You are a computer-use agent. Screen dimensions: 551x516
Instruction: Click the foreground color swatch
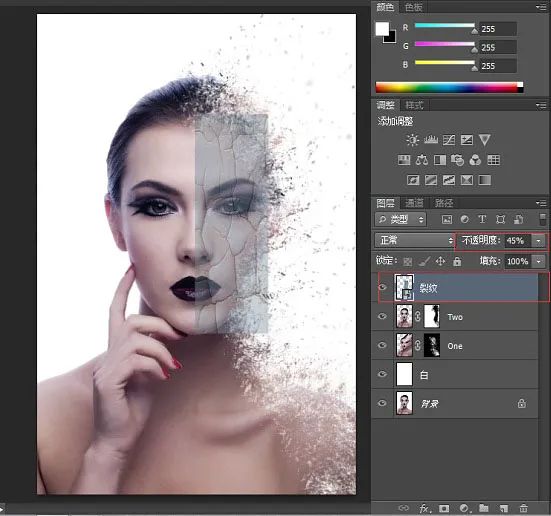(x=382, y=29)
